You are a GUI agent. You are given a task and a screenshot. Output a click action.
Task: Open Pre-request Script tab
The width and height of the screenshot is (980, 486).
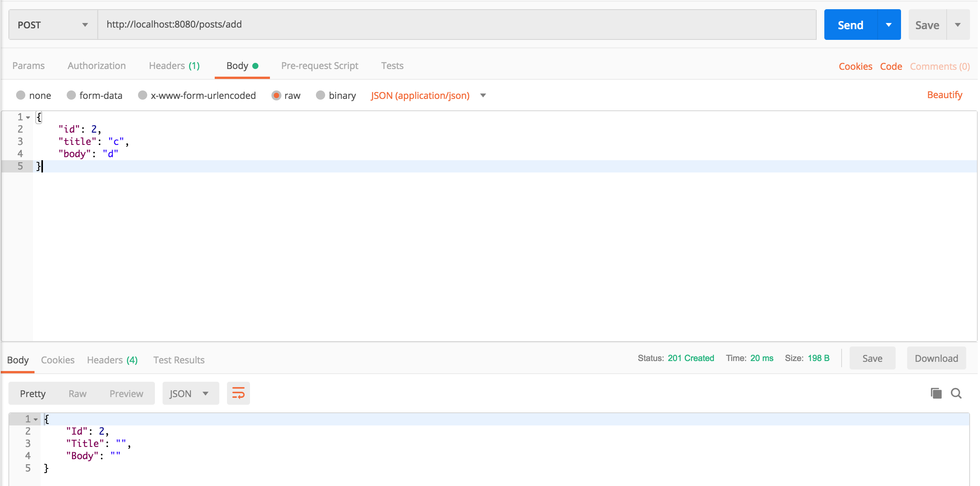click(319, 66)
